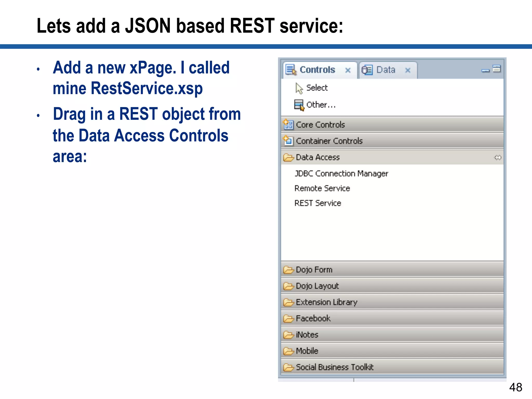Open the Other... controls icon
The image size is (532, 399).
pyautogui.click(x=299, y=105)
